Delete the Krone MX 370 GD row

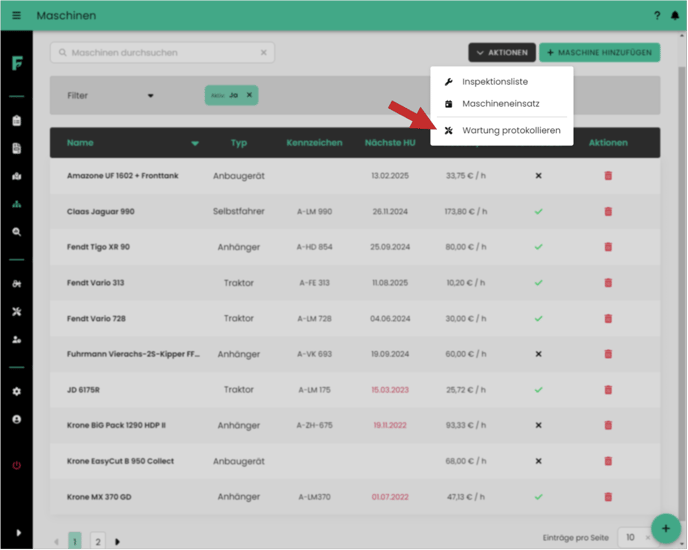point(608,497)
